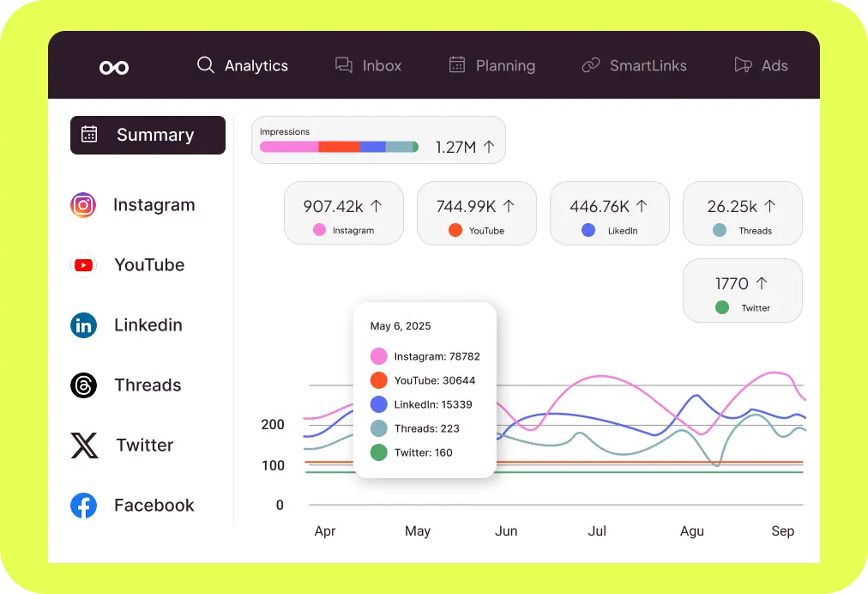Image resolution: width=868 pixels, height=594 pixels.
Task: Select the Summary button in sidebar
Action: tap(148, 135)
